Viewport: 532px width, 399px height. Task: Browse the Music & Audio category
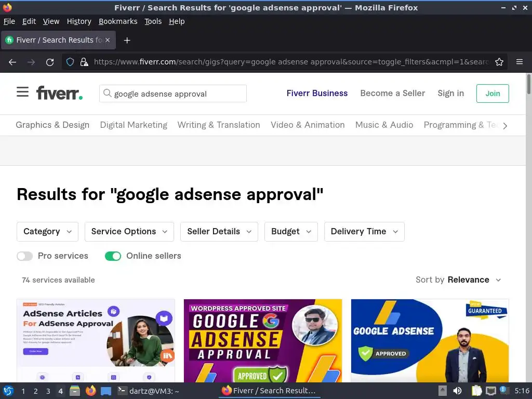point(384,125)
